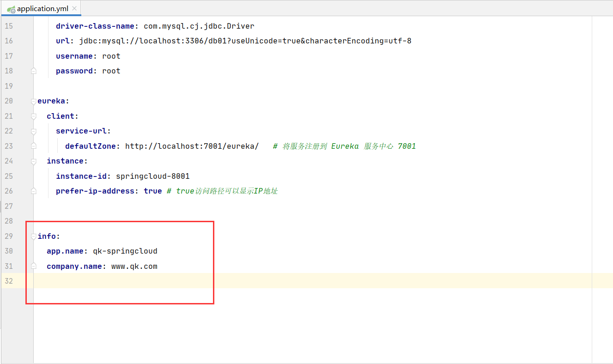Click www.qk.com value
Viewport: 613px width, 364px height.
click(134, 266)
